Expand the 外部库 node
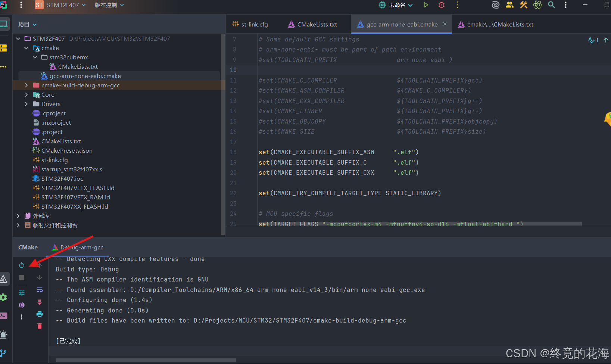The width and height of the screenshot is (611, 364). tap(18, 216)
